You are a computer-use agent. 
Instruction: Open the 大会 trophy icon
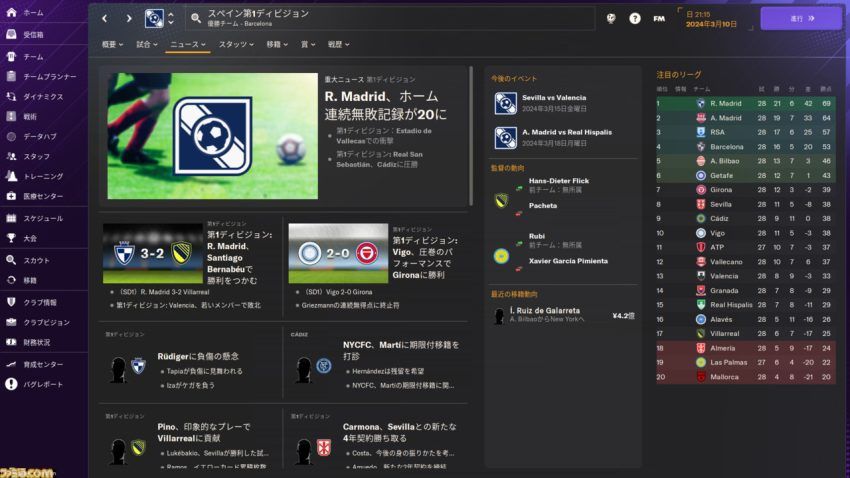click(11, 238)
